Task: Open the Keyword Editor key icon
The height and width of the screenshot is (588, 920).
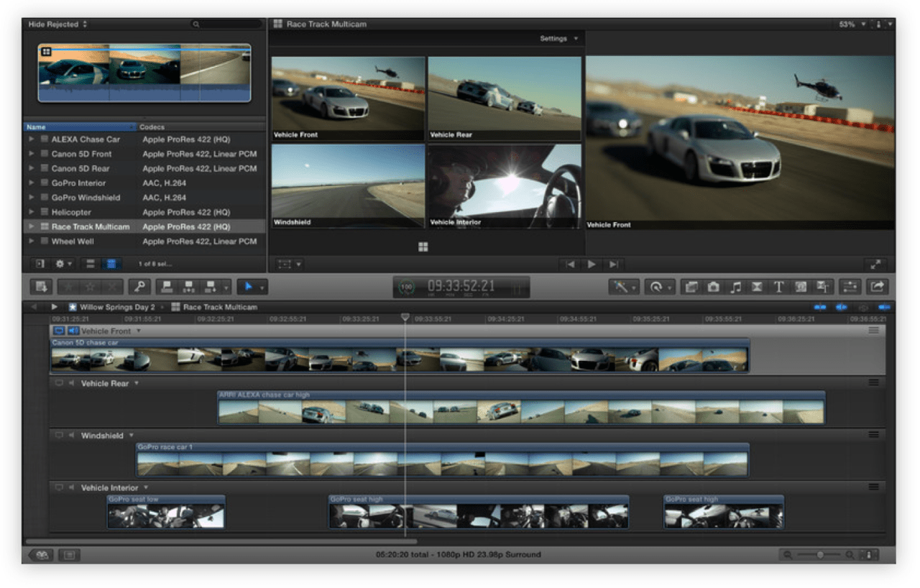Action: point(139,287)
